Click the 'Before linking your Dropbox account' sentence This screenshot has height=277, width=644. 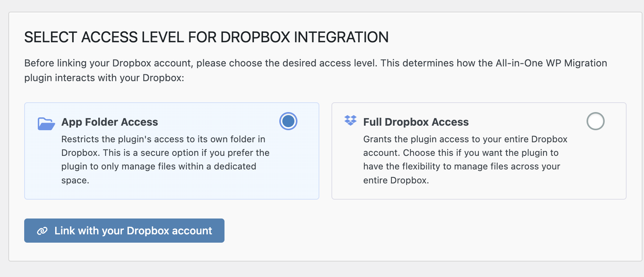coord(200,63)
